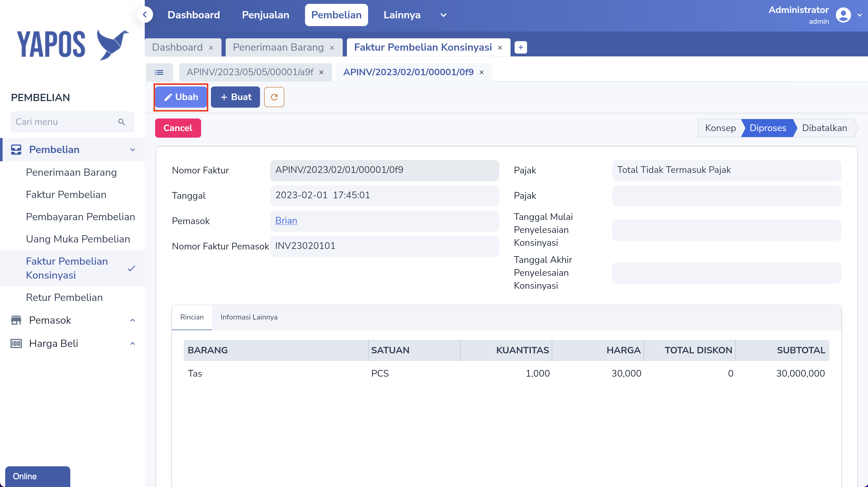The image size is (868, 487).
Task: Click the search icon in Cari menu
Action: coord(122,122)
